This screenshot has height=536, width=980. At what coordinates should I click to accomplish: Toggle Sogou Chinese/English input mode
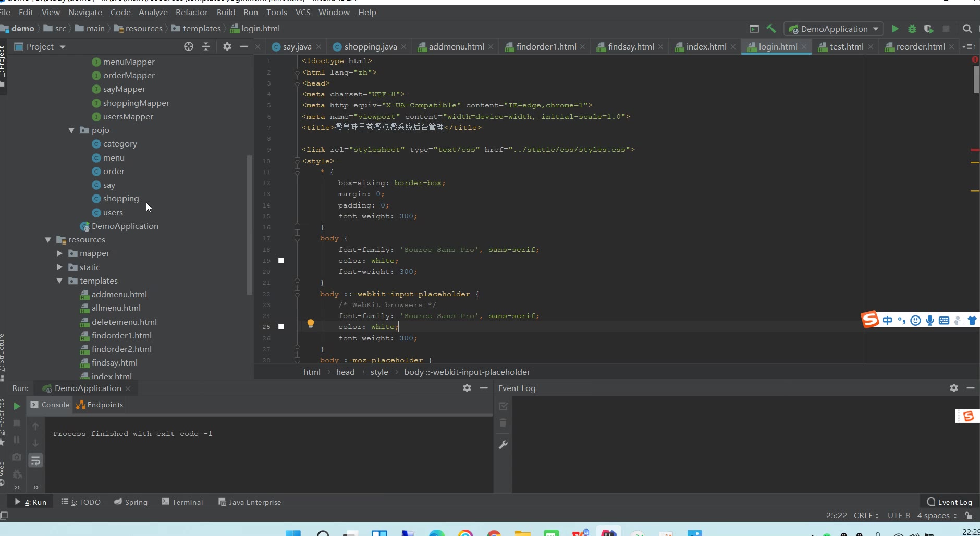pyautogui.click(x=887, y=321)
